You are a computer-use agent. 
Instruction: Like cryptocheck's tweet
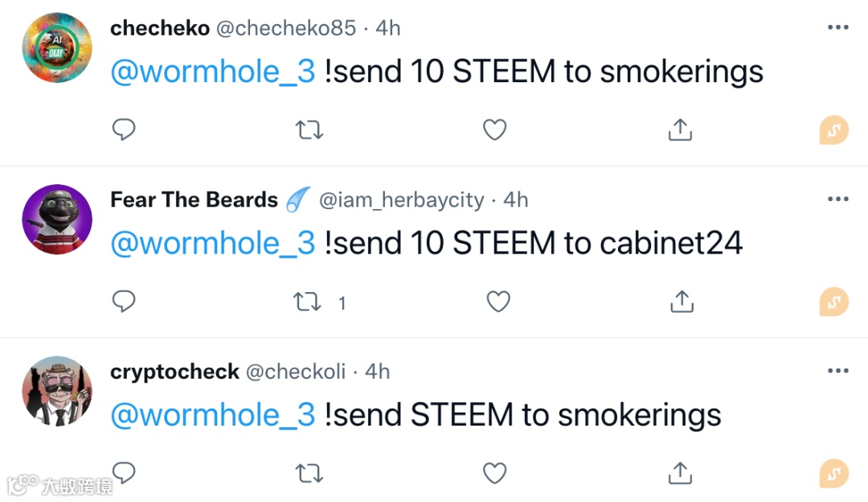pyautogui.click(x=494, y=473)
